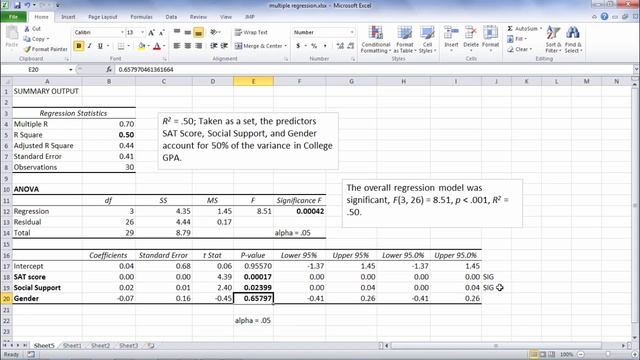Center text horizontally
640x360 pixels.
pyautogui.click(x=188, y=46)
